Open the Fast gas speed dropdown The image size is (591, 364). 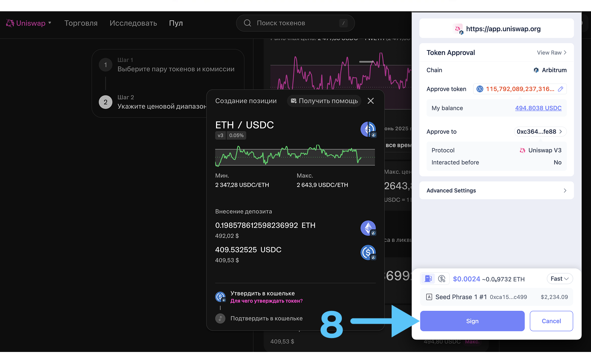click(x=559, y=279)
